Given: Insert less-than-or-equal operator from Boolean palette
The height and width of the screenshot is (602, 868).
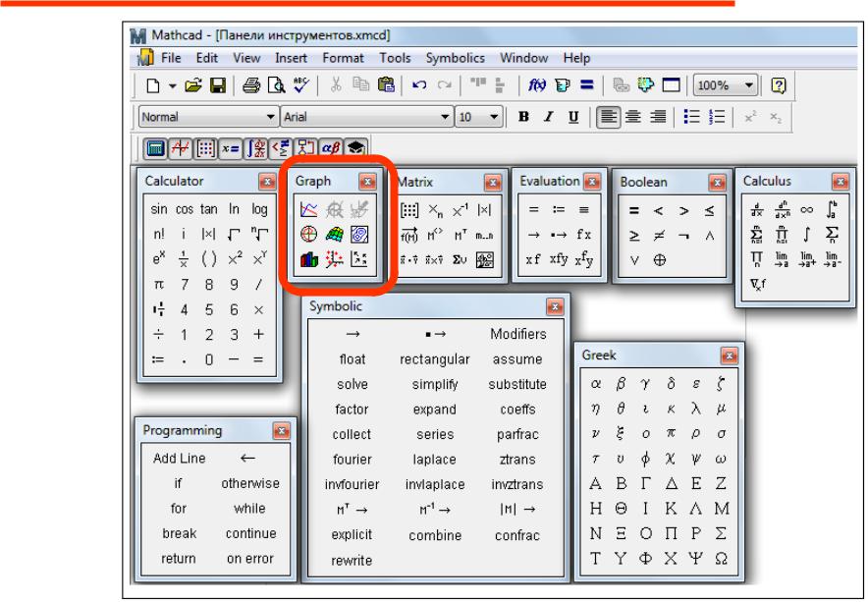Looking at the screenshot, I should tap(709, 210).
